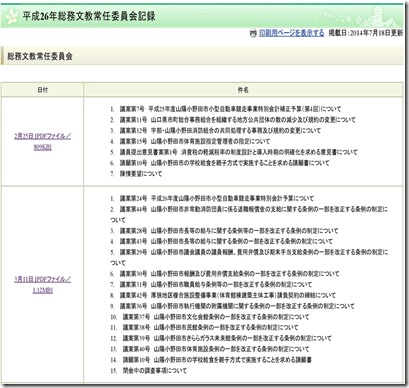Viewport: 409px width, 388px height.
Task: Select the 陳情要望について item
Action: pyautogui.click(x=141, y=174)
